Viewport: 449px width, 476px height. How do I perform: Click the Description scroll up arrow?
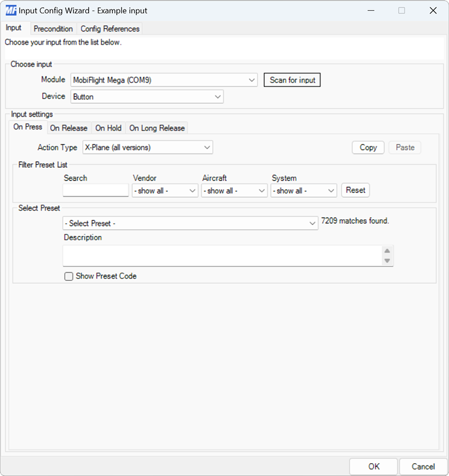tap(388, 251)
